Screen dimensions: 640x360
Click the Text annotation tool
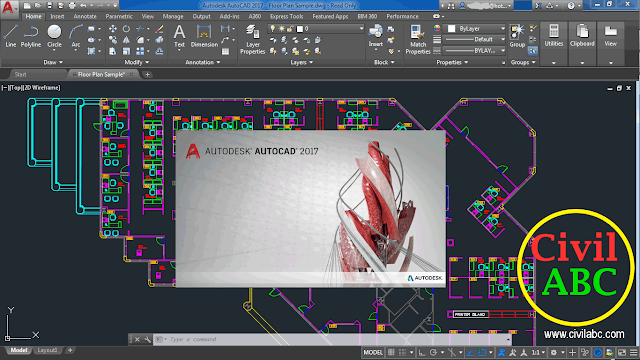[179, 36]
